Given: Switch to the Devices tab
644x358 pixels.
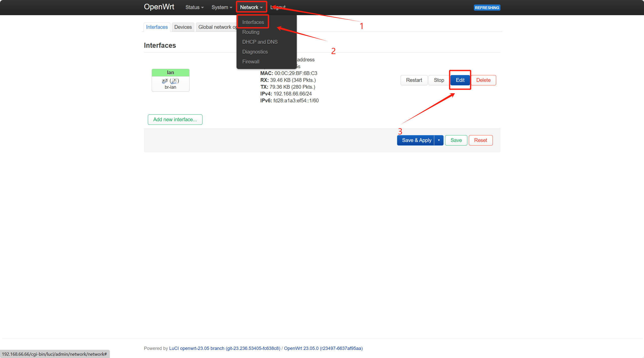Looking at the screenshot, I should tap(183, 27).
